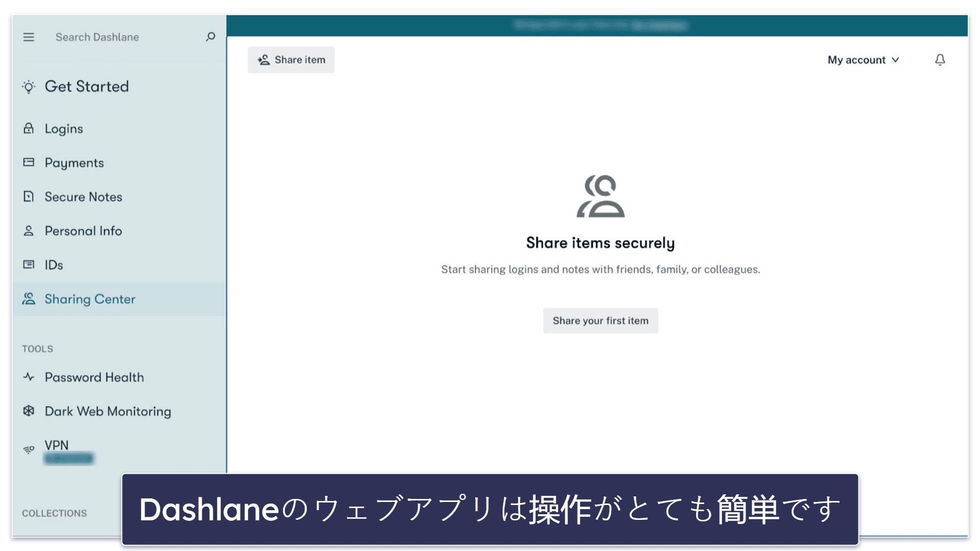Expand the My account dropdown
980x551 pixels.
click(863, 60)
